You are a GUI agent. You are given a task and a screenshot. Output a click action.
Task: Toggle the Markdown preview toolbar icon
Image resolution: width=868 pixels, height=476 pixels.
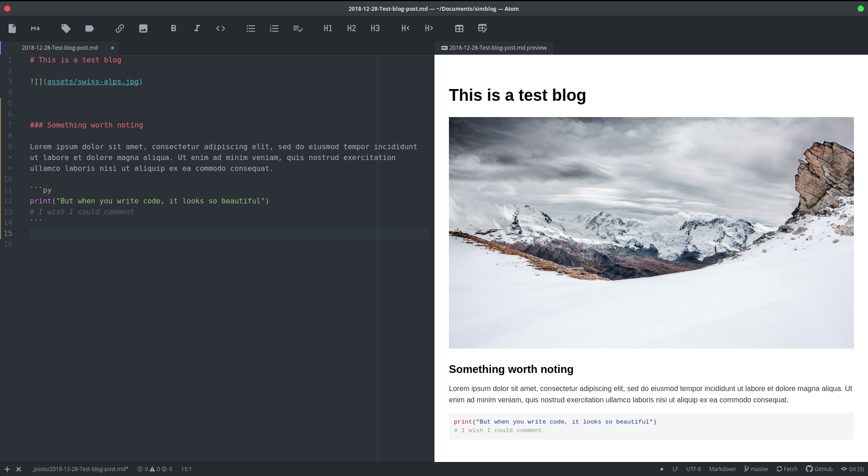[35, 28]
